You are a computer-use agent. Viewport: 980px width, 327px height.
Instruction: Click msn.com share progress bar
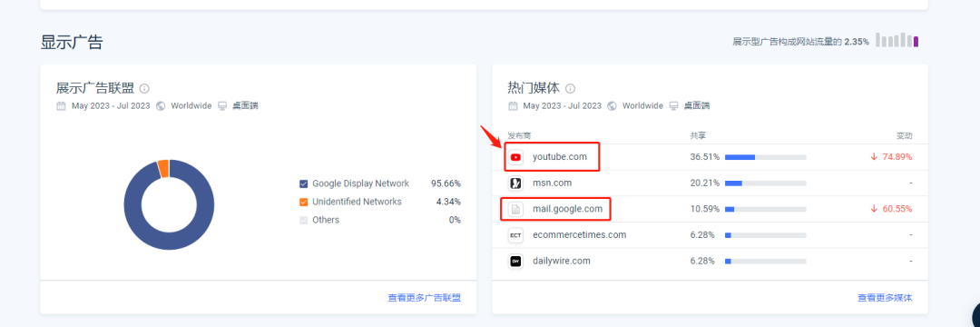[766, 183]
